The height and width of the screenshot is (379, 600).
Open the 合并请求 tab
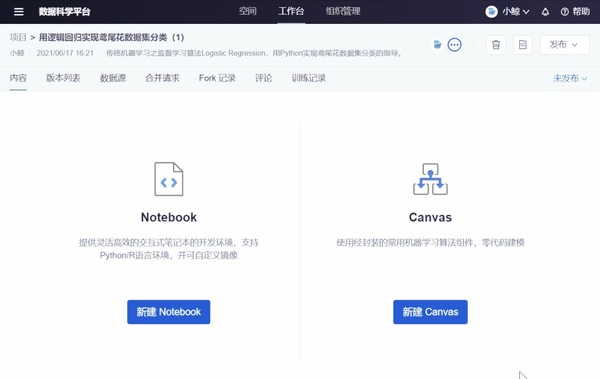pyautogui.click(x=162, y=78)
